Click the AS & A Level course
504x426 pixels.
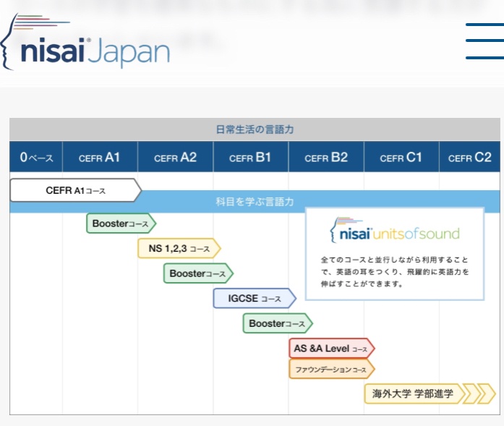click(x=330, y=349)
